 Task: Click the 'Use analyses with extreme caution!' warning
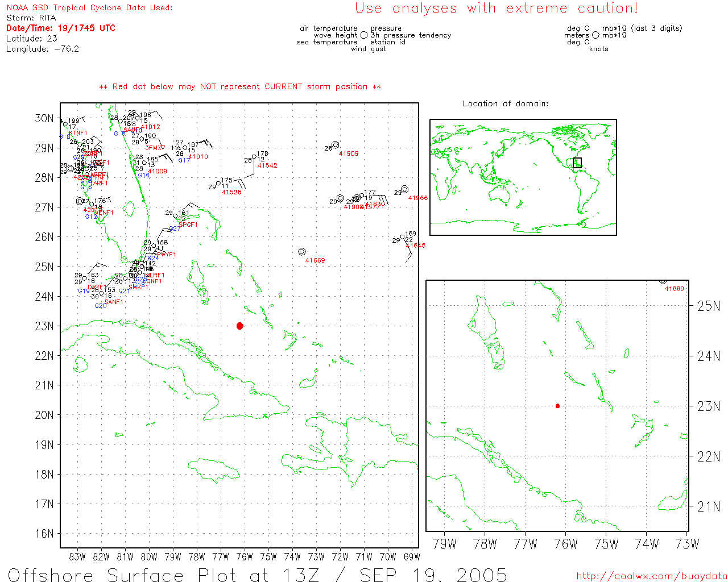pos(496,9)
